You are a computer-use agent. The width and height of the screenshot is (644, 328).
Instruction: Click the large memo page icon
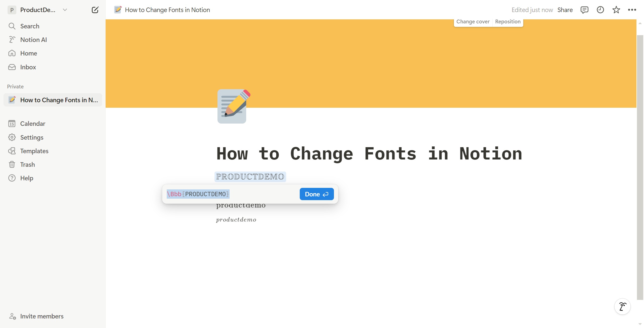(x=234, y=106)
